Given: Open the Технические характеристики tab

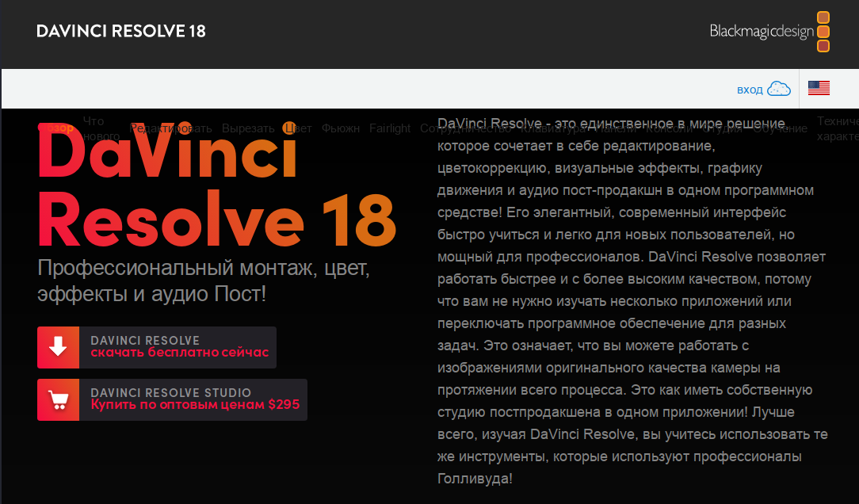Looking at the screenshot, I should 838,128.
